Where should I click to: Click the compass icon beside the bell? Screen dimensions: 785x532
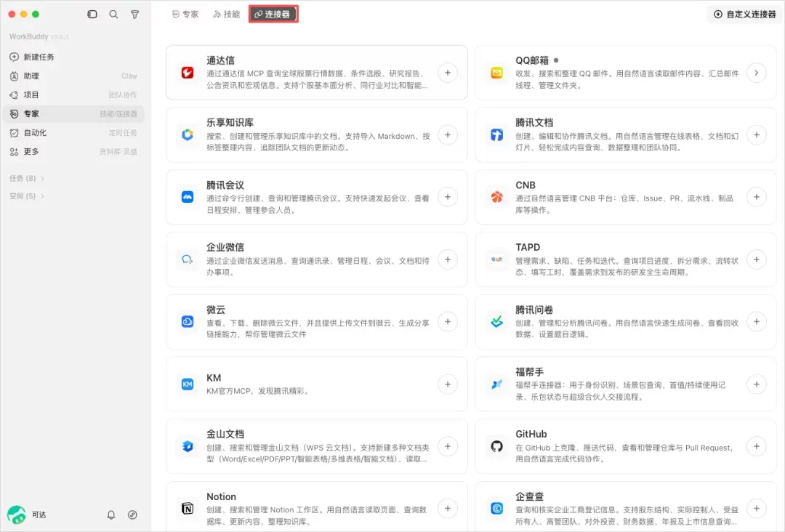[x=132, y=515]
